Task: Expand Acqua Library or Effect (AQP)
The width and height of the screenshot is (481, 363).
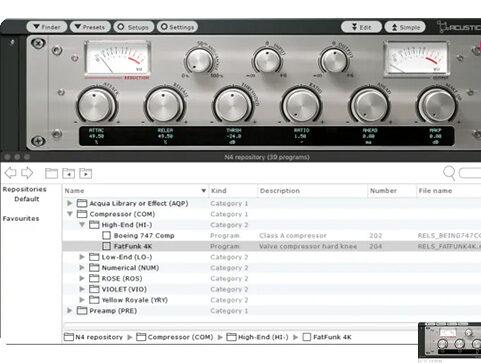Action: click(x=69, y=203)
